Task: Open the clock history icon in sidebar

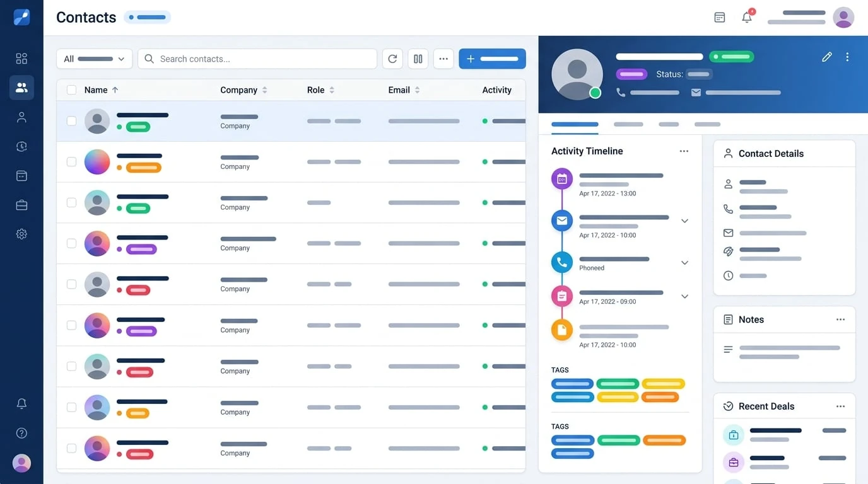Action: point(21,146)
